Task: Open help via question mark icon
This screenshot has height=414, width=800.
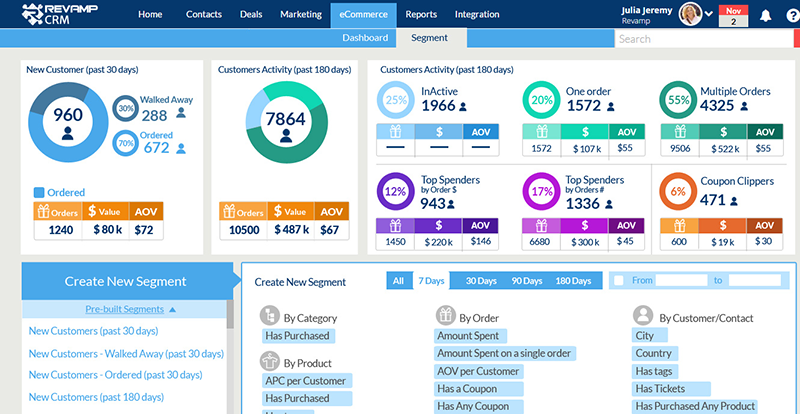Action: click(x=791, y=15)
